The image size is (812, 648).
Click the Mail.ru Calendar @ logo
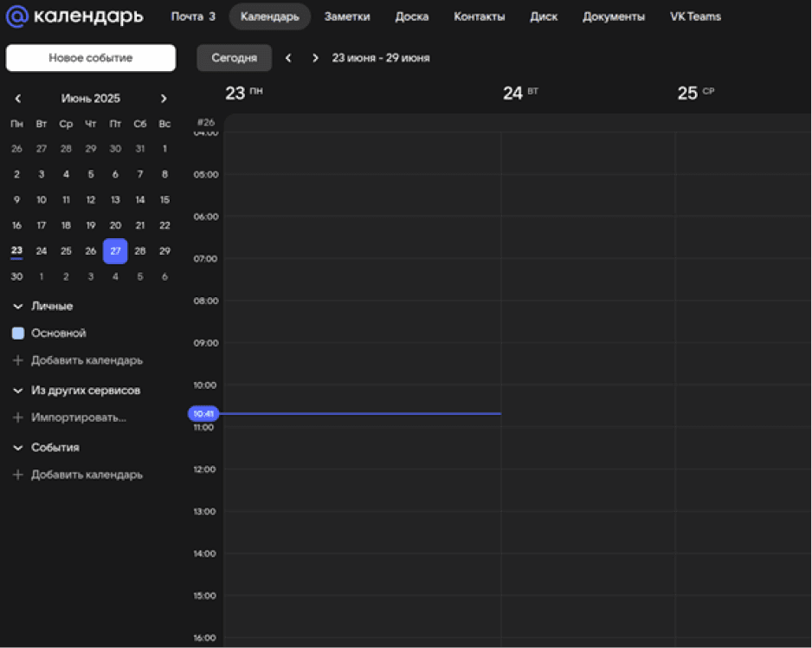[x=17, y=16]
